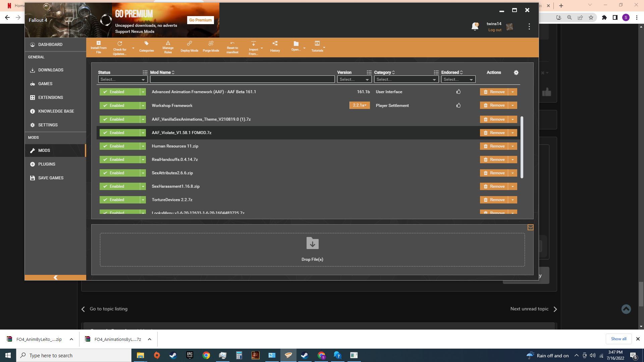Expand Check for Updates dropdown arrow

tap(133, 48)
